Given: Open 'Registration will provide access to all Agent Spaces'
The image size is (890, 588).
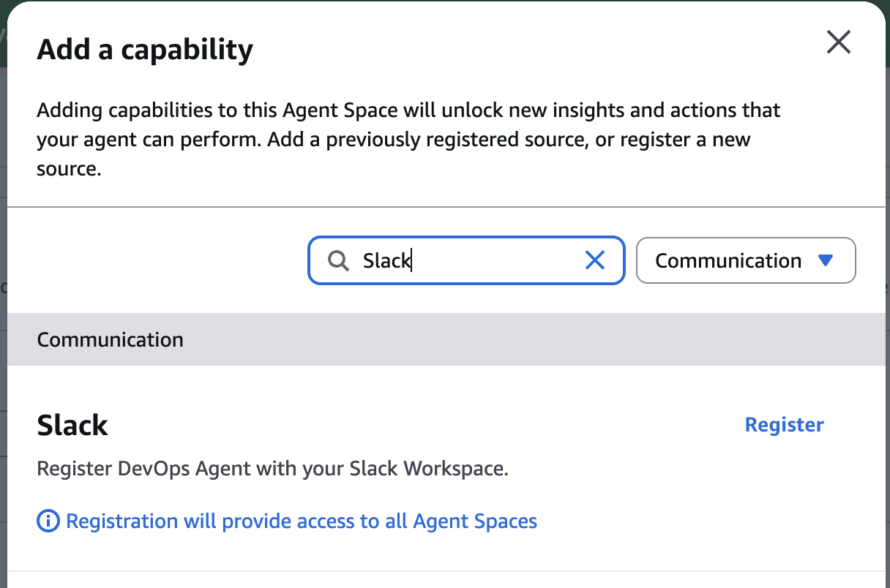Looking at the screenshot, I should [302, 521].
